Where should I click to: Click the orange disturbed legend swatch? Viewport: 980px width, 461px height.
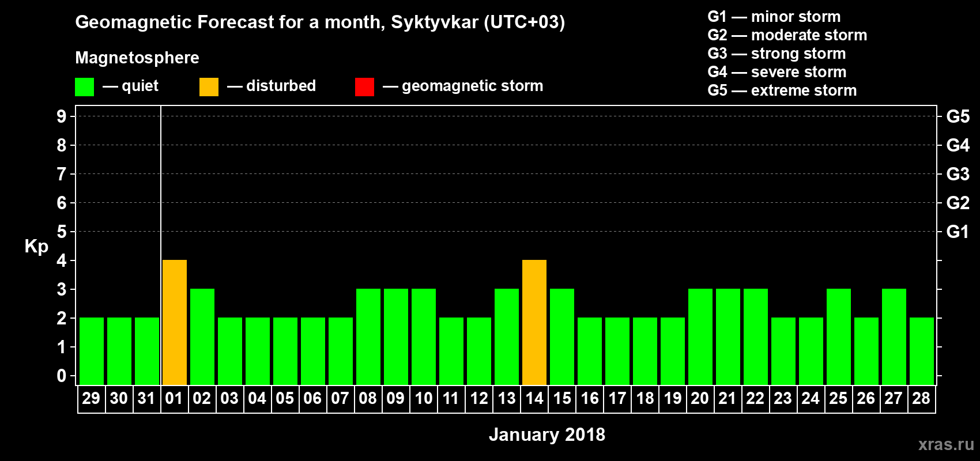209,87
